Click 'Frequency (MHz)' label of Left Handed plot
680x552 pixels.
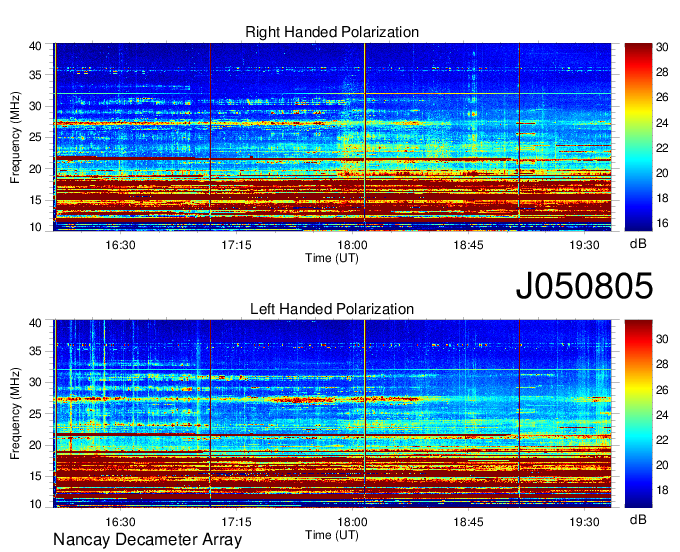[x=15, y=414]
